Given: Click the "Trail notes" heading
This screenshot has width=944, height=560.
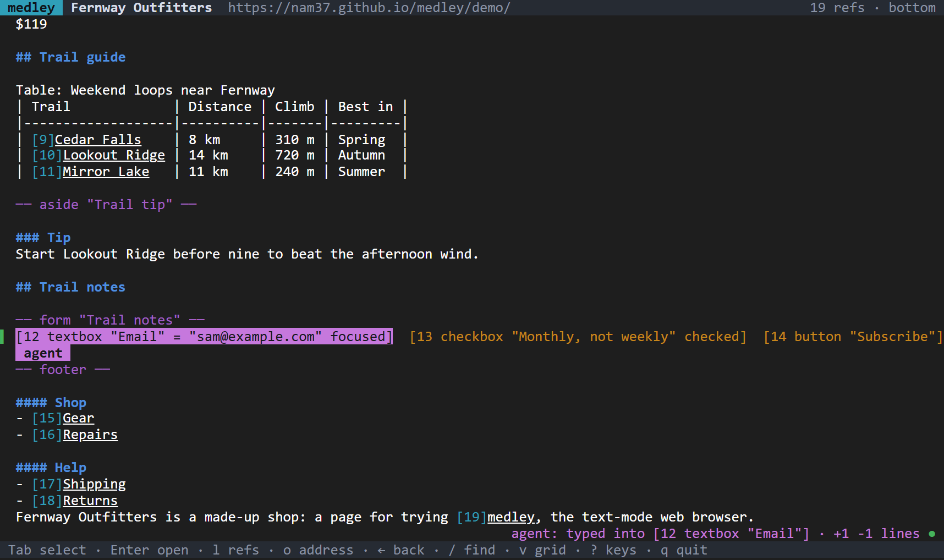Looking at the screenshot, I should [x=71, y=287].
